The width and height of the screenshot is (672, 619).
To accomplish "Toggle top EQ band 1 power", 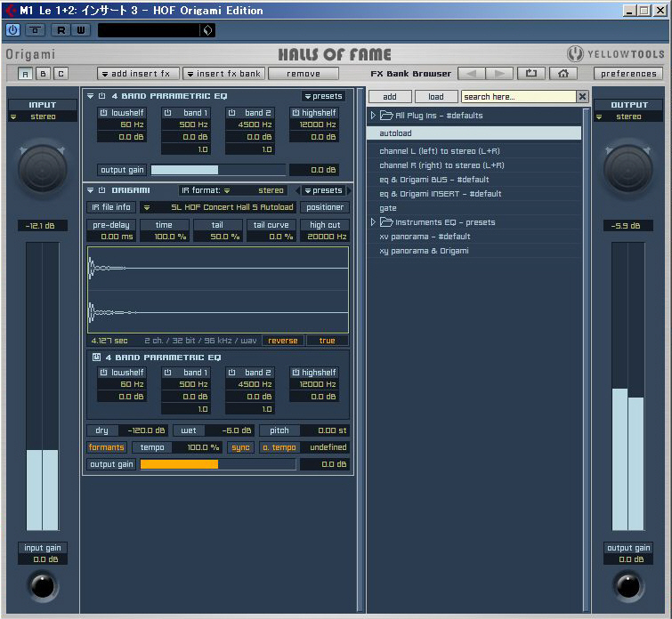I will [x=167, y=113].
